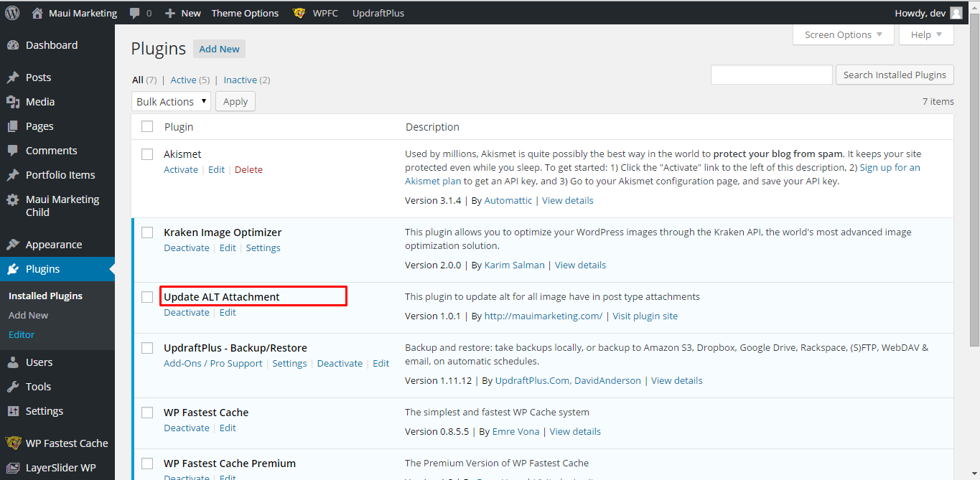Screen dimensions: 980x480
Task: Click the Media icon in sidebar
Action: pos(13,102)
